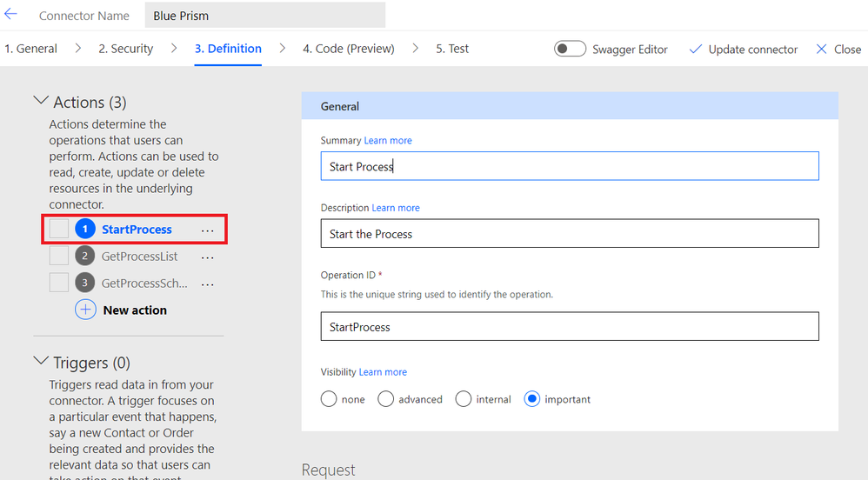Select the internal visibility radio button
868x480 pixels.
click(x=464, y=399)
